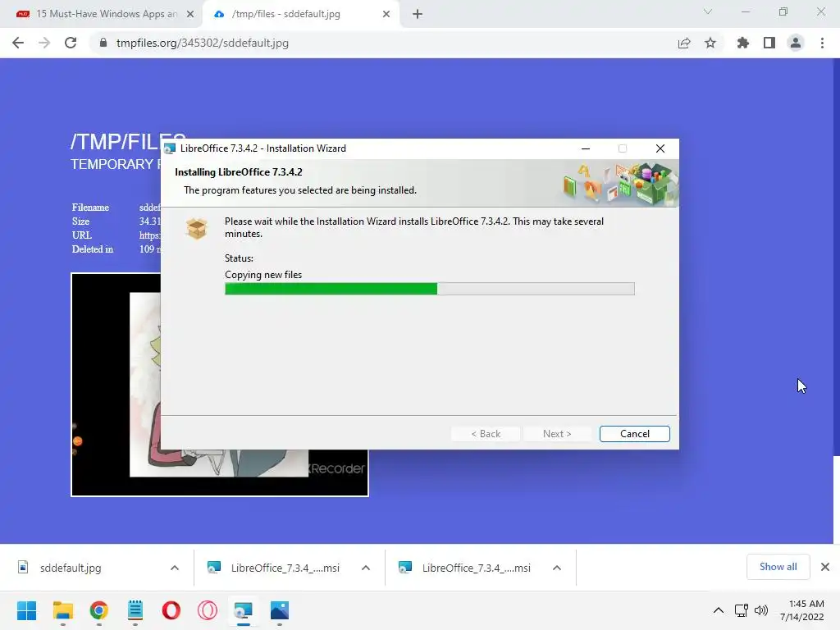Open first LibreOffice_7.3.4 msi download
This screenshot has width=840, height=630.
[285, 568]
